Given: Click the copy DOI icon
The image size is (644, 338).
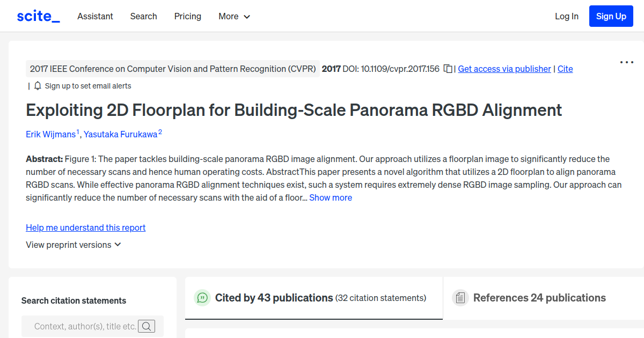Looking at the screenshot, I should 448,69.
